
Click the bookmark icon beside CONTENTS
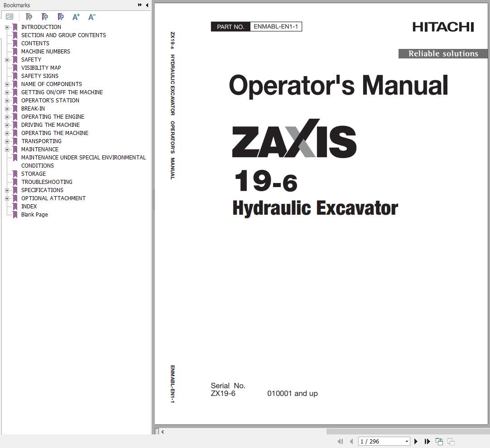(14, 43)
